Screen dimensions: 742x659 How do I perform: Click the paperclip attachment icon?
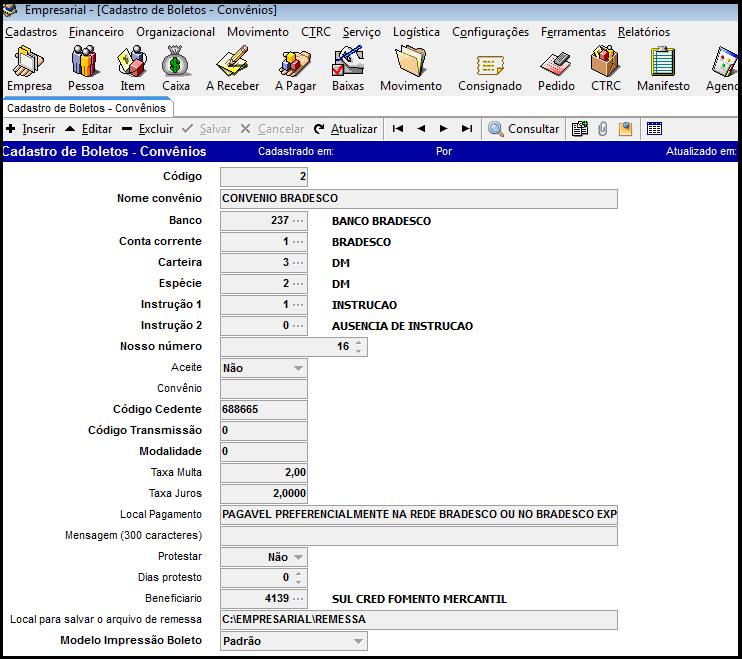[603, 129]
